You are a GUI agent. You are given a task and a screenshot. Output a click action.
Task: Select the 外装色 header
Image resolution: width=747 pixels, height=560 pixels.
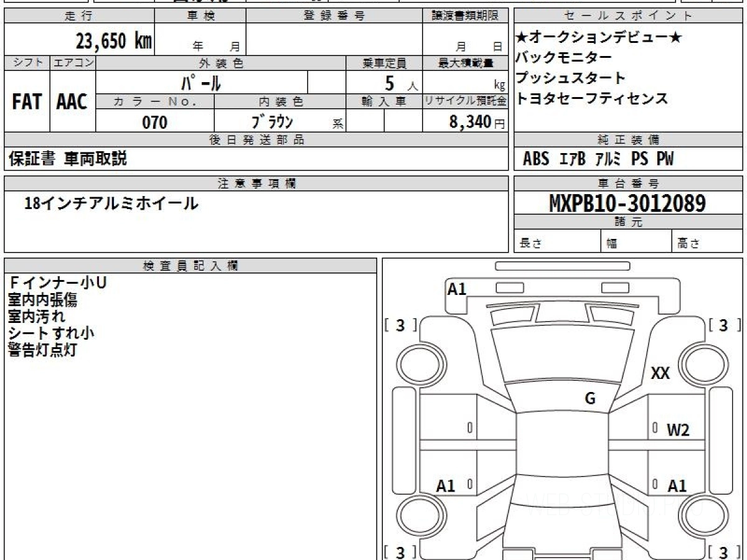point(221,63)
